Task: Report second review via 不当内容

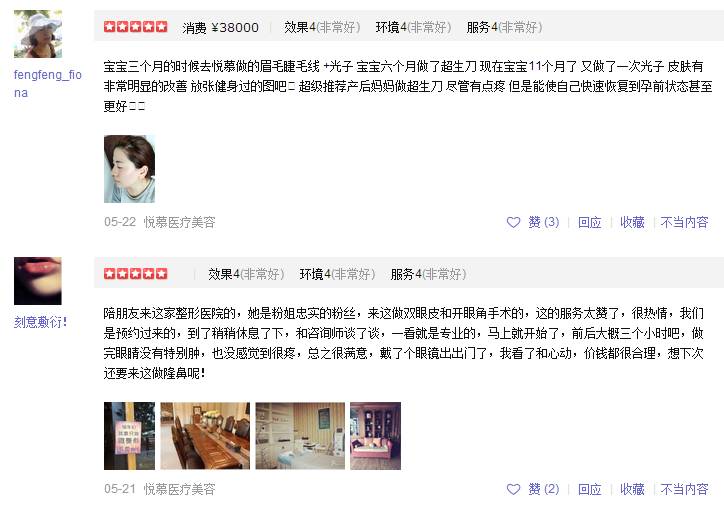Action: coord(684,489)
